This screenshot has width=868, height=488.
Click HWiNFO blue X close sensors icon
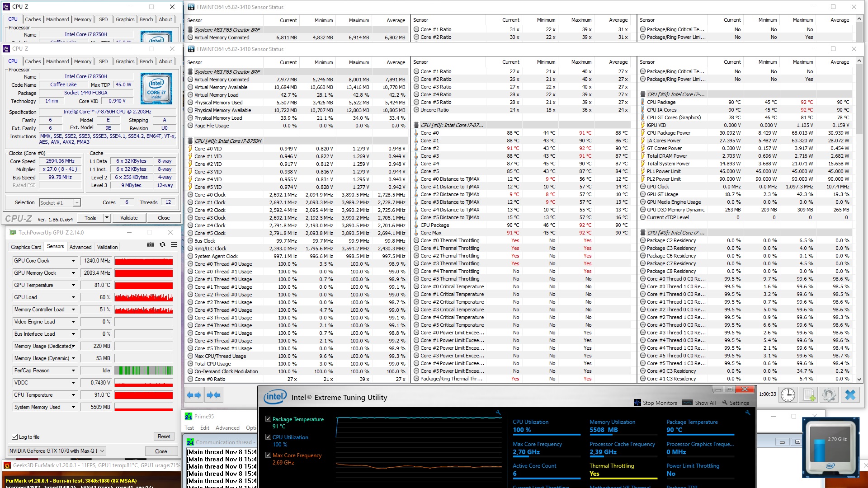pos(850,395)
